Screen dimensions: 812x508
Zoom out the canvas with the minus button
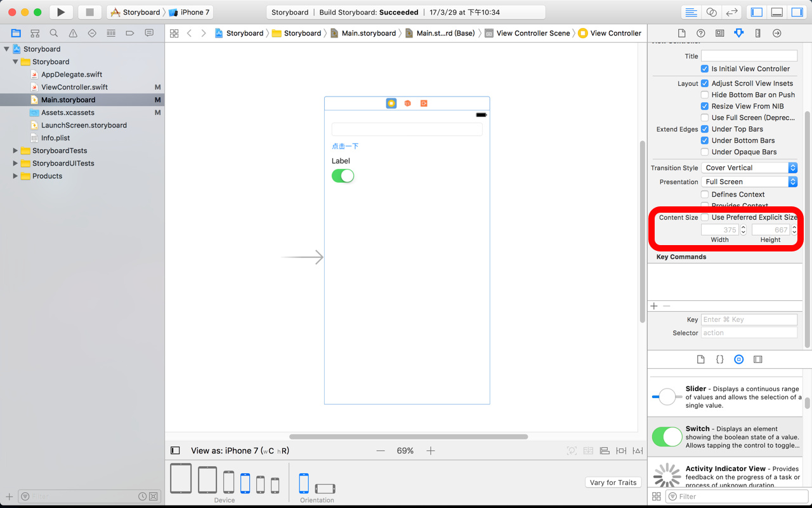tap(381, 451)
